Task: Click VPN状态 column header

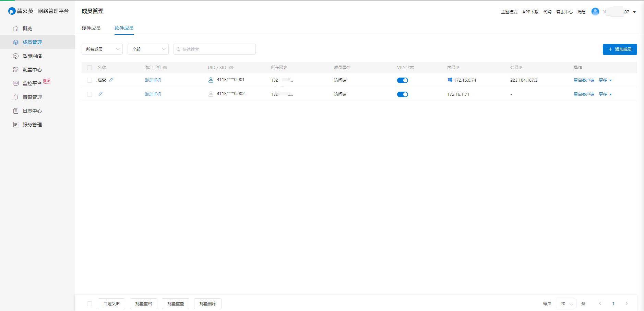Action: (406, 68)
